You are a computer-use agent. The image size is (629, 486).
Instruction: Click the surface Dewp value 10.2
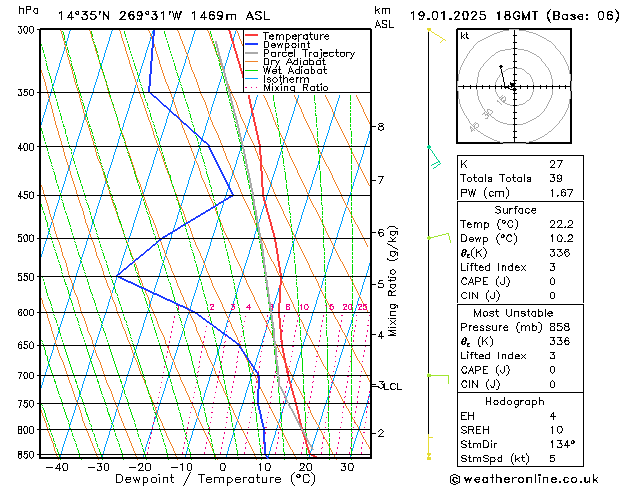[x=561, y=239]
